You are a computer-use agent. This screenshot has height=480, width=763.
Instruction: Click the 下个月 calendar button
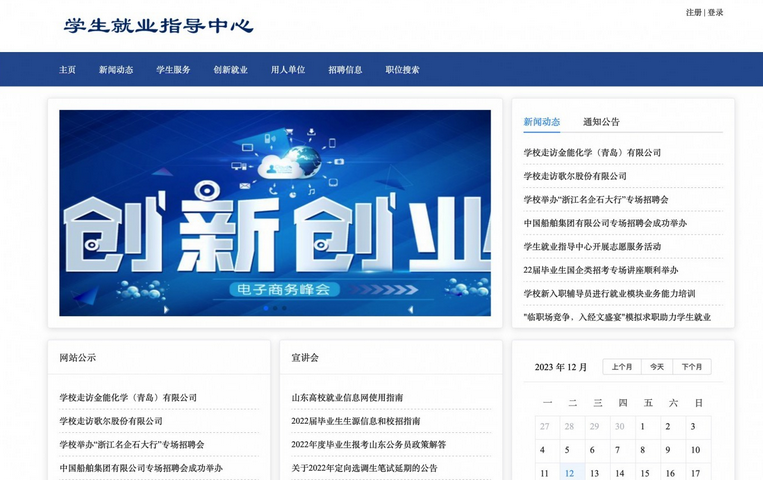point(692,367)
